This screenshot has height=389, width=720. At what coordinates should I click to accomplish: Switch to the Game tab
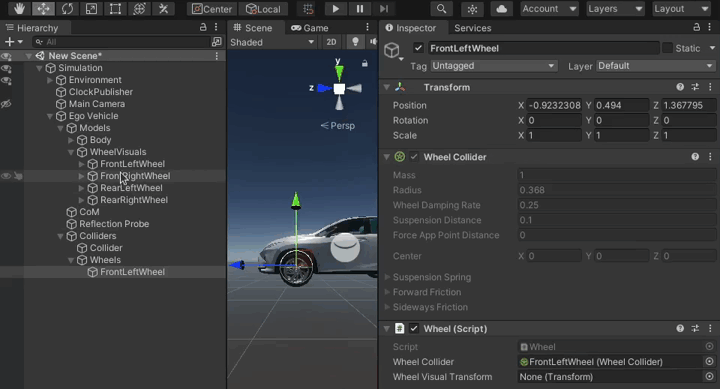310,28
